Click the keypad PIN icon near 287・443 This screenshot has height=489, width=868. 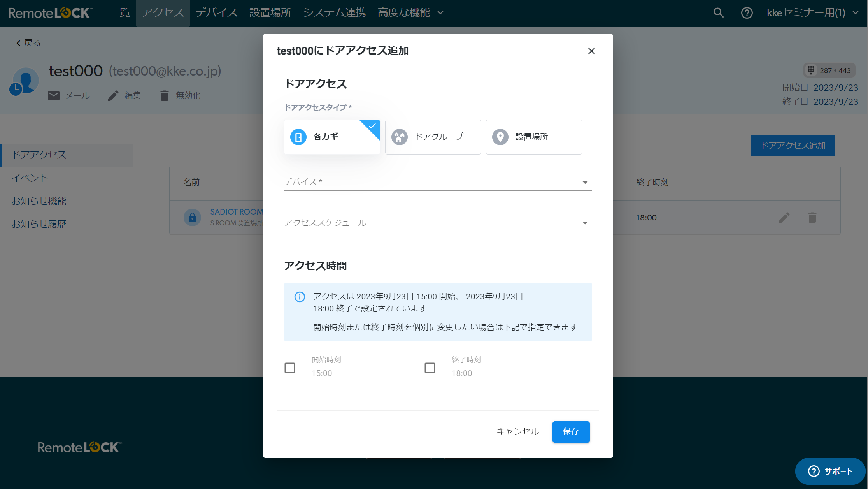[811, 70]
